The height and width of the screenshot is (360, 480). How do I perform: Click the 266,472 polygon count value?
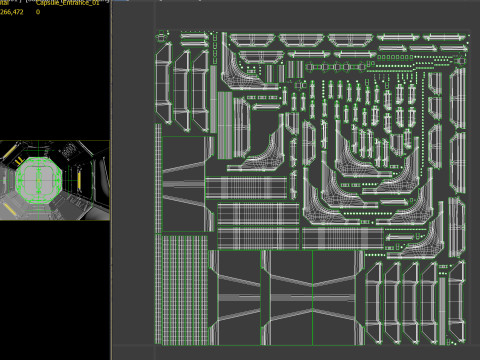pos(12,12)
